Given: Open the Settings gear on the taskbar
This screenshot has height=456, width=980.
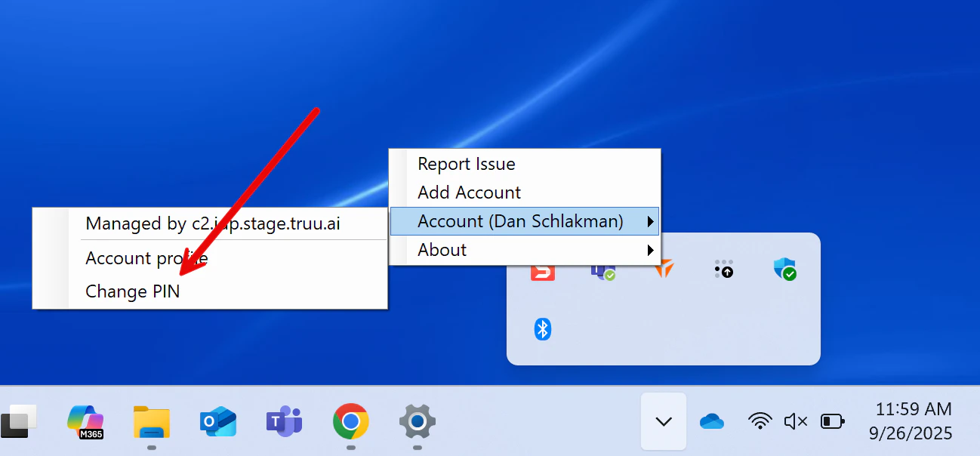Looking at the screenshot, I should coord(418,421).
